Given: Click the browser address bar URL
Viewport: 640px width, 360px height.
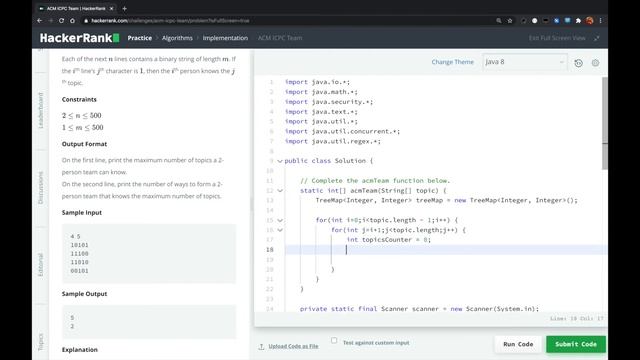Looking at the screenshot, I should click(170, 20).
